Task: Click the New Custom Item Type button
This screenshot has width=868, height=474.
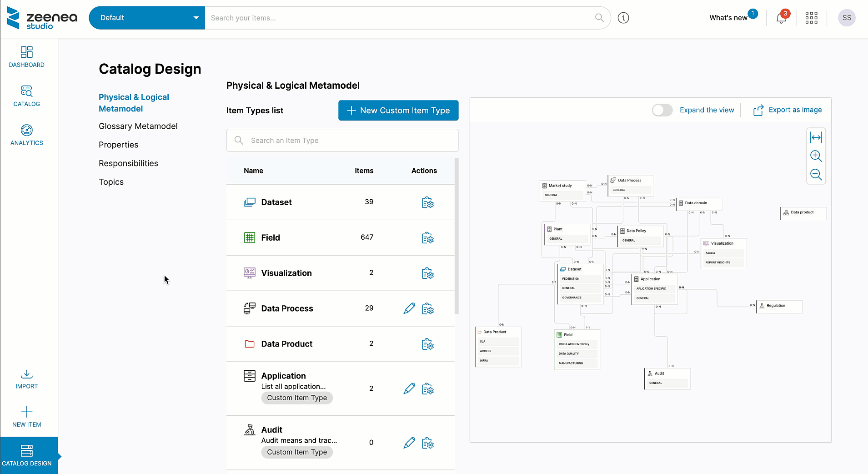Action: pyautogui.click(x=398, y=110)
